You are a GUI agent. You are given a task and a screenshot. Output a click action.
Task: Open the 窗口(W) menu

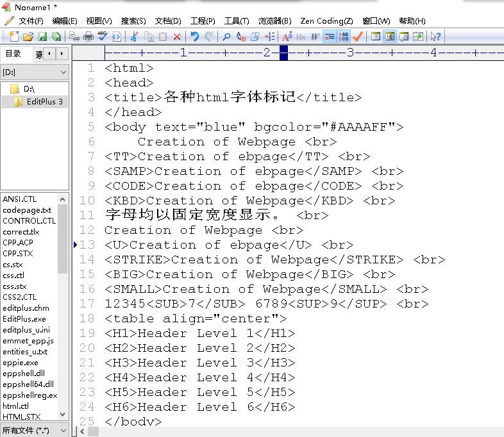[376, 21]
